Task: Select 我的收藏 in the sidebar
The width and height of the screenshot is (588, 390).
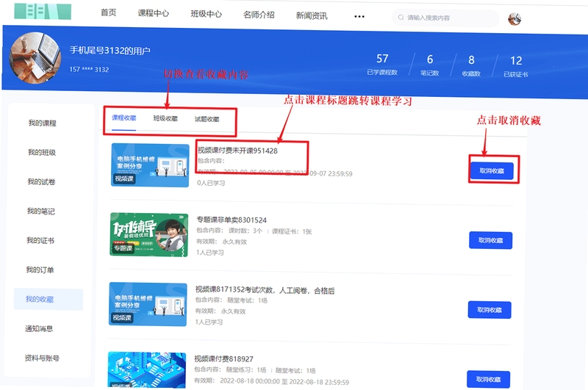Action: point(49,300)
